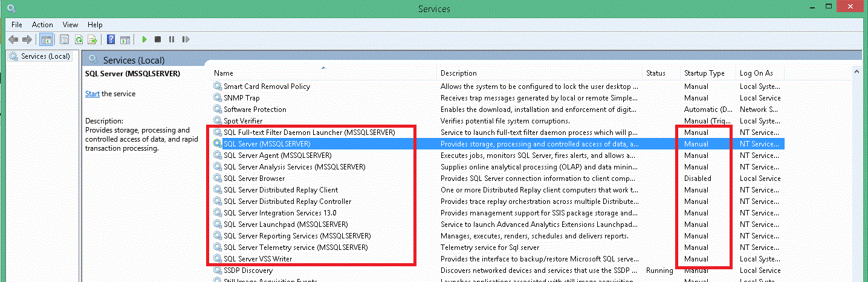
Task: Click gear icon of SQL Server Integration Services 13.0
Action: (x=218, y=213)
